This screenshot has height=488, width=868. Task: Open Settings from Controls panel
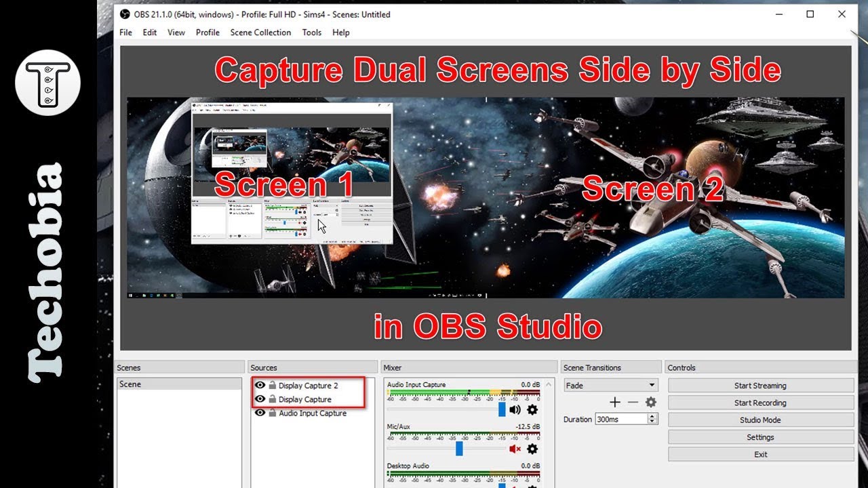click(x=761, y=437)
